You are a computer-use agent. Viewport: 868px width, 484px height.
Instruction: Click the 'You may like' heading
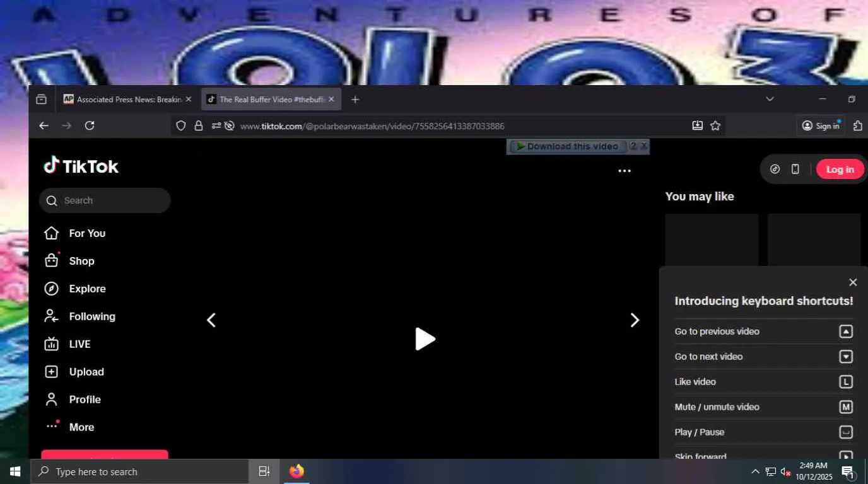click(x=700, y=197)
